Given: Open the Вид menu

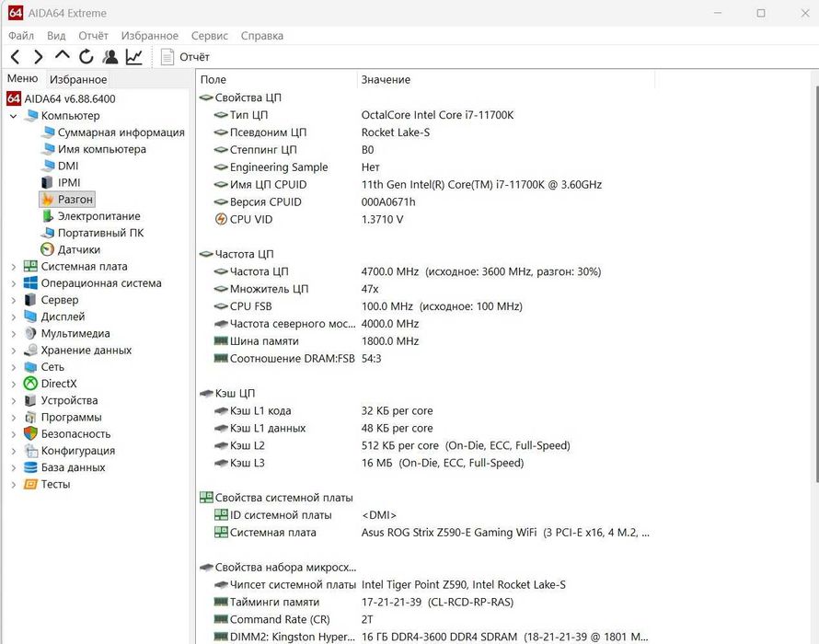Looking at the screenshot, I should pyautogui.click(x=56, y=36).
